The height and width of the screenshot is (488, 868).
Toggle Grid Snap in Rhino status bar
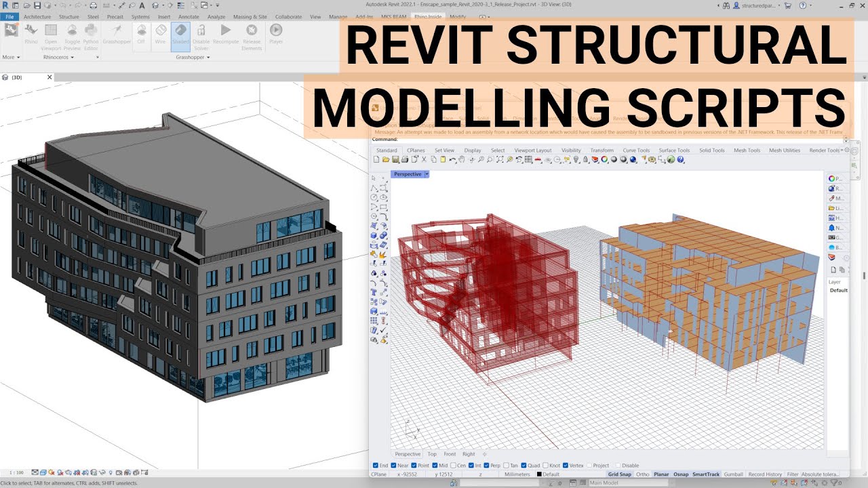click(x=619, y=474)
